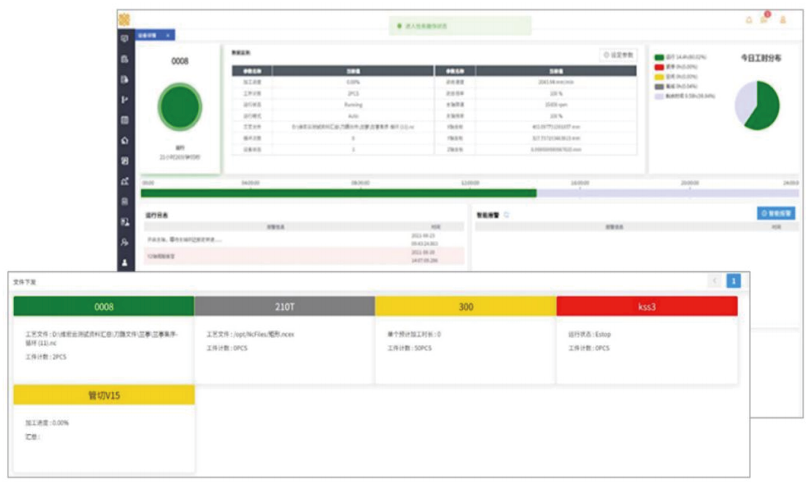Open the user avatar icon in the header
The image size is (809, 482).
783,20
